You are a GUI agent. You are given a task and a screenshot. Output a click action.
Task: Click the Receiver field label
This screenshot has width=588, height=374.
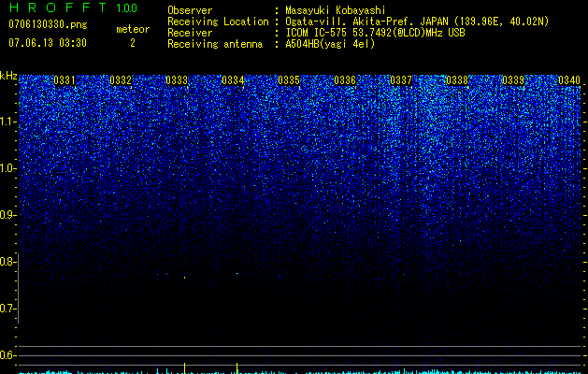point(190,33)
